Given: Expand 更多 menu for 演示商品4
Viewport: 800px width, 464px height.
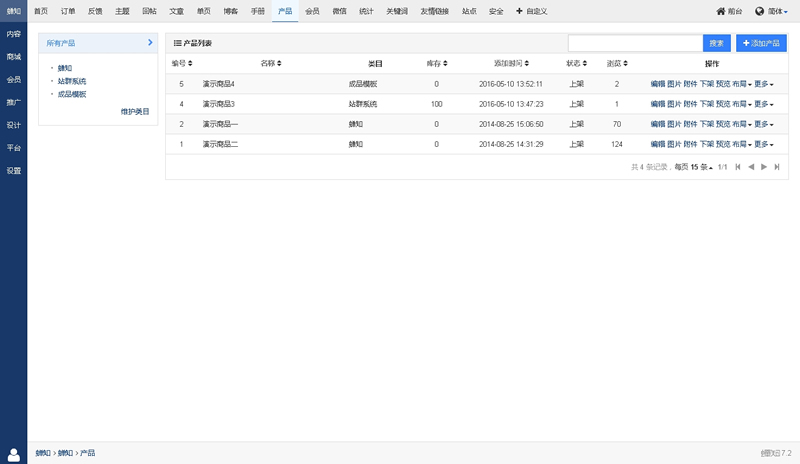Looking at the screenshot, I should [x=764, y=84].
